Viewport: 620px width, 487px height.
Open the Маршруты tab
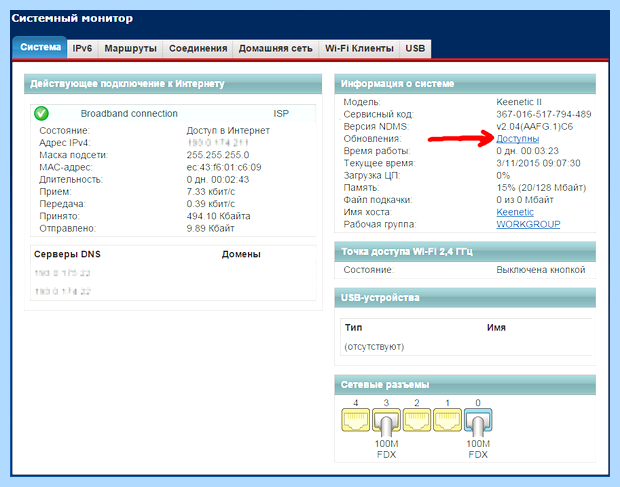tap(130, 49)
